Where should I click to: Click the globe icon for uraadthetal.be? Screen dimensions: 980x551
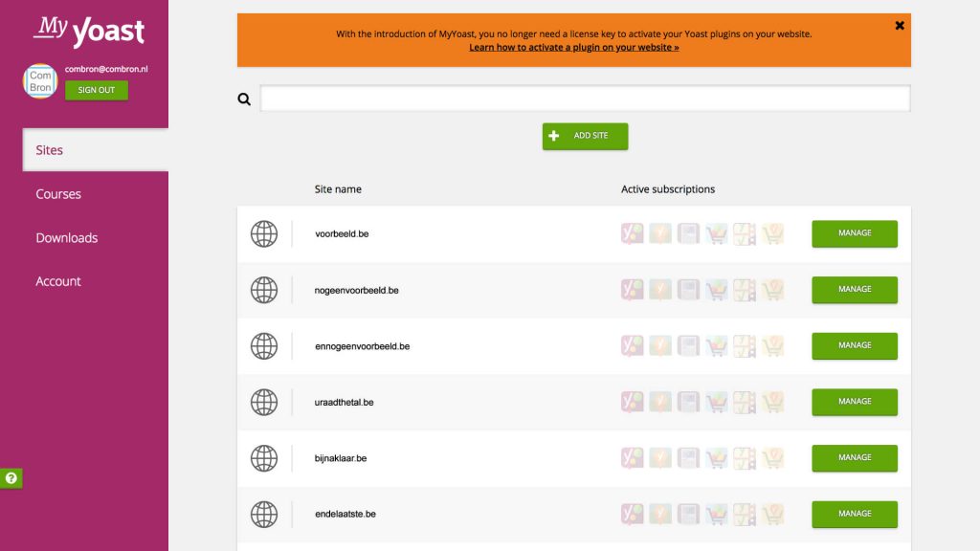click(x=264, y=403)
